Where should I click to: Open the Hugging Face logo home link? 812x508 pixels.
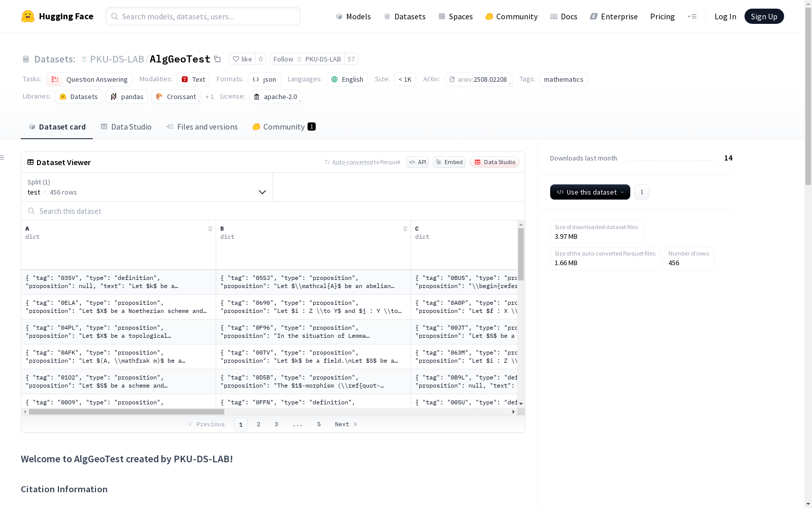click(x=57, y=16)
